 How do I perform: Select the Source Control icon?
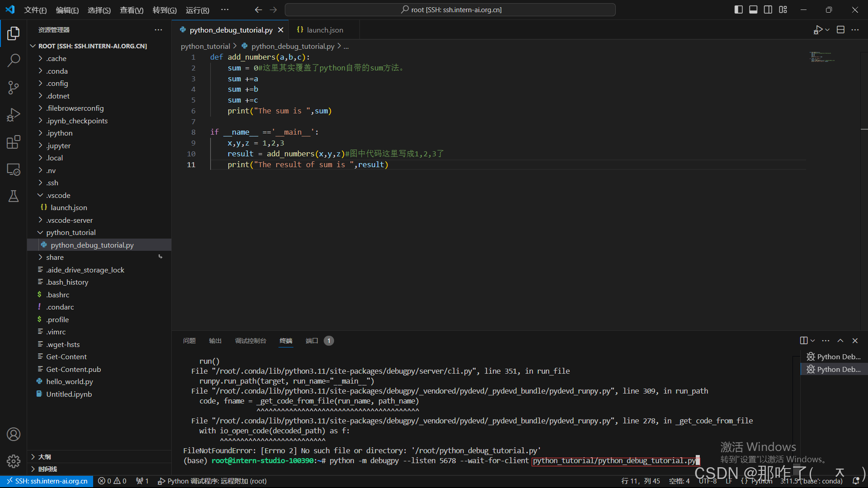tap(13, 87)
